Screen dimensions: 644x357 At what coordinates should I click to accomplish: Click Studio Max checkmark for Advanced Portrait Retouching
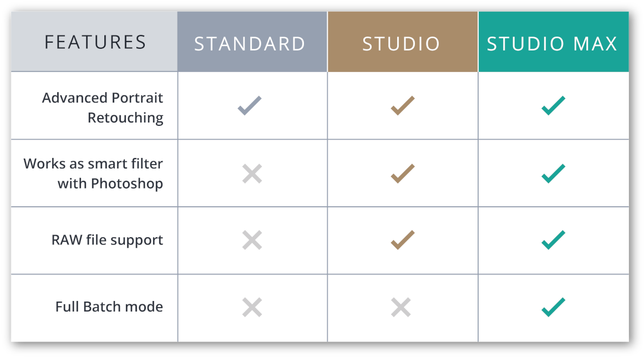[553, 105]
